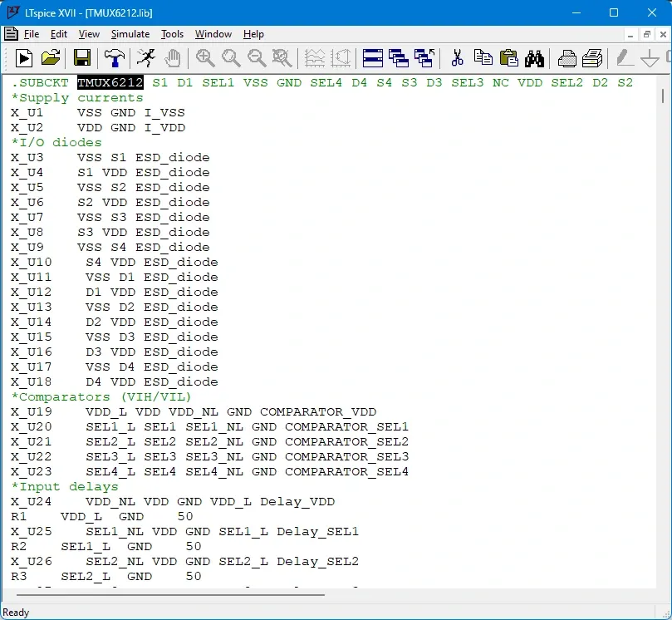This screenshot has width=672, height=620.
Task: Click the value 50 on the R3 line
Action: coord(194,576)
